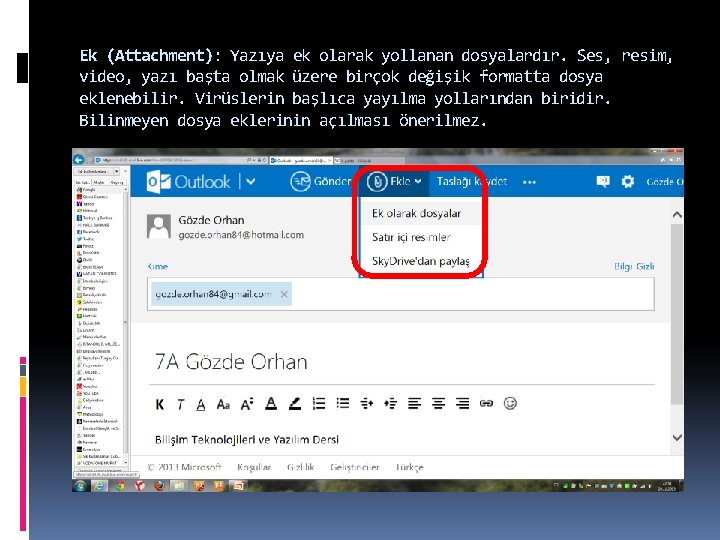Click Taslağı kaydet to save the draft
The height and width of the screenshot is (540, 720).
pos(472,182)
